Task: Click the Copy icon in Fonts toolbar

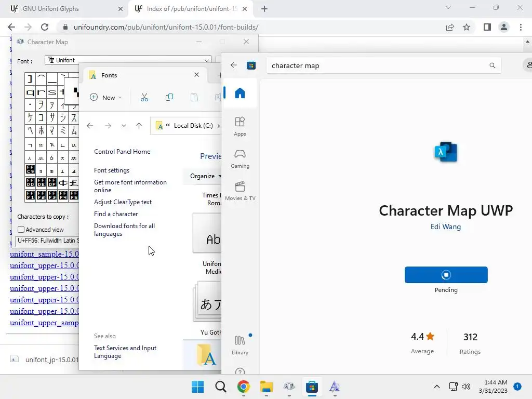Action: 169,97
